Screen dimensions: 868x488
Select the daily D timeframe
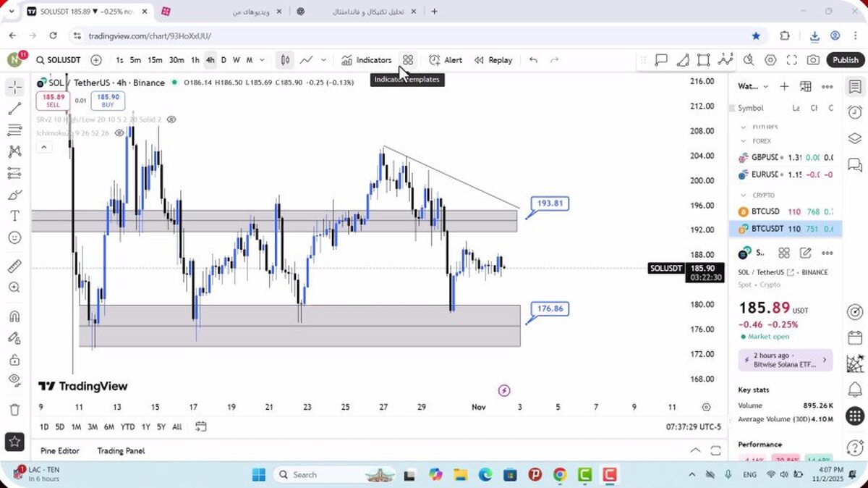(x=224, y=60)
